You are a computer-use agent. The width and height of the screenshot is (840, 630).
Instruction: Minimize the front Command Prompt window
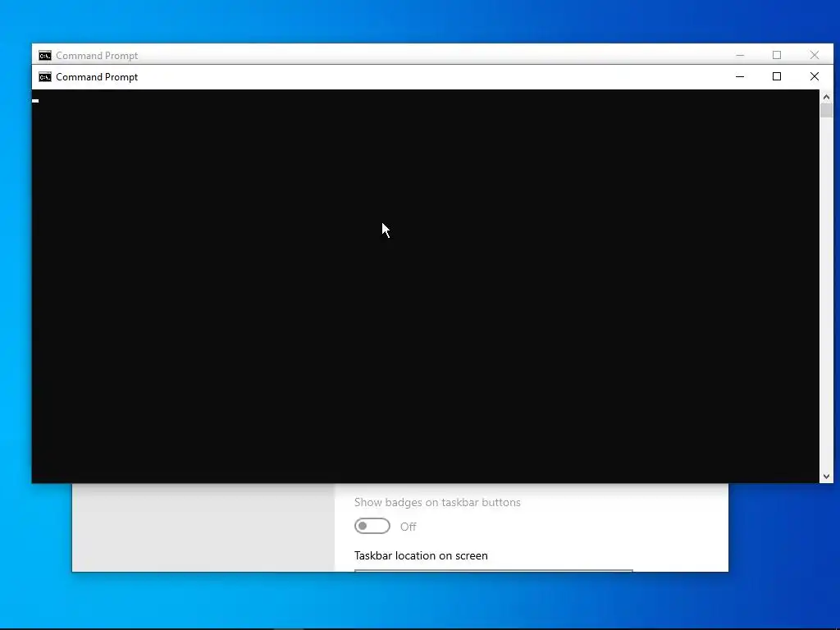740,76
